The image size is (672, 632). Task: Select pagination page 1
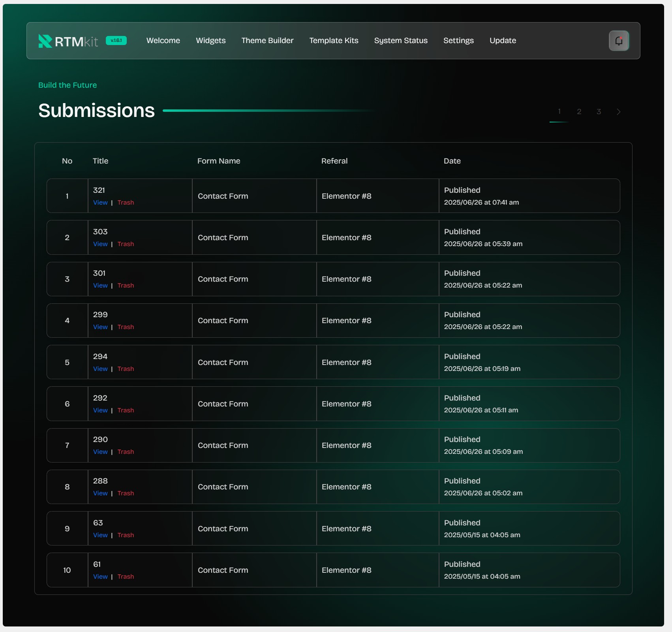coord(559,112)
